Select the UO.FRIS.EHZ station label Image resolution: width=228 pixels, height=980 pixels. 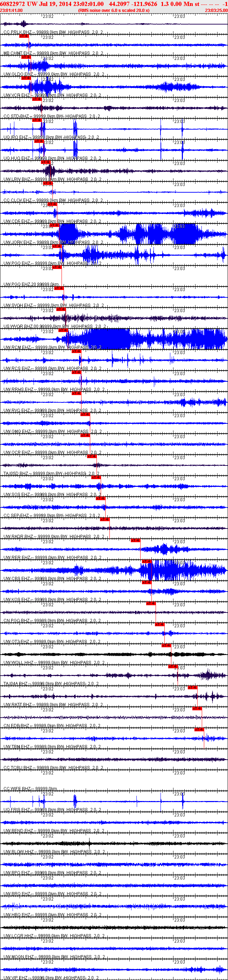(17, 809)
